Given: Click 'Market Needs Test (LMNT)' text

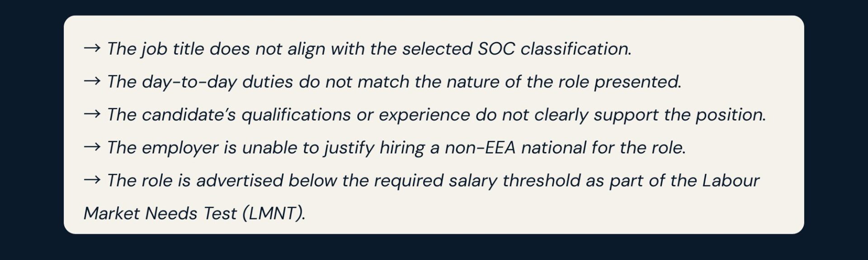Looking at the screenshot, I should [194, 213].
